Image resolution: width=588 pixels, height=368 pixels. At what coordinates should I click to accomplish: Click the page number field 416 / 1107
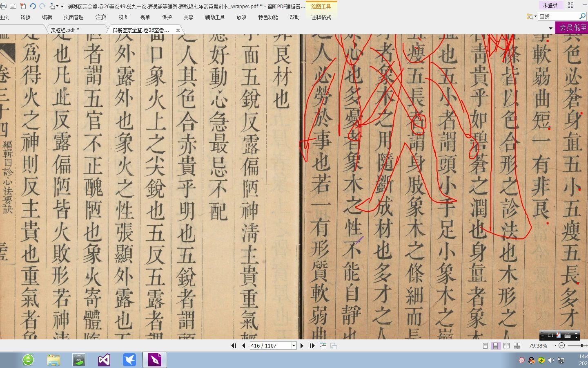pyautogui.click(x=270, y=346)
